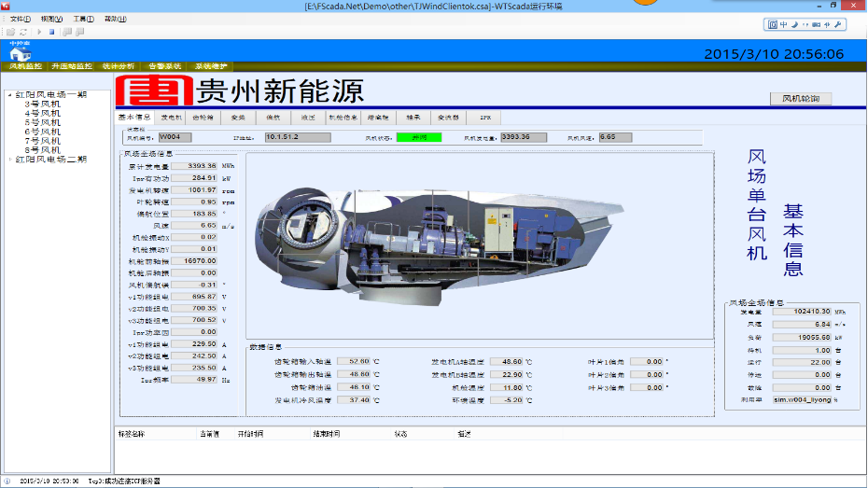The image size is (868, 488).
Task: Collapse the 红阳风电场一期 tree node
Action: 9,94
